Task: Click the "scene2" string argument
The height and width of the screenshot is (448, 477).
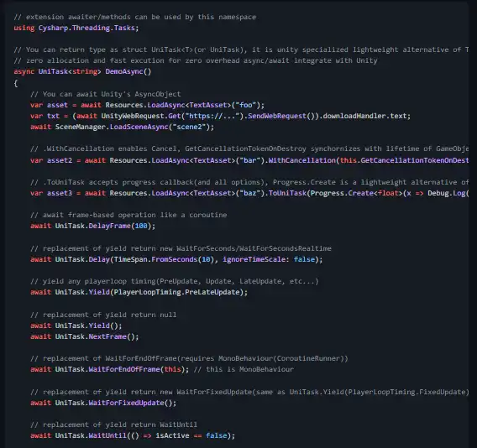Action: coord(189,127)
